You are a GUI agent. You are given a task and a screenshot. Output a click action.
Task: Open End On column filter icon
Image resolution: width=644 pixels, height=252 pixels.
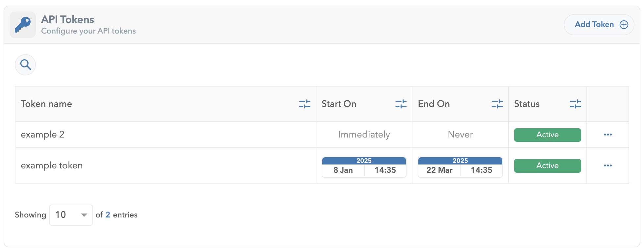point(497,104)
